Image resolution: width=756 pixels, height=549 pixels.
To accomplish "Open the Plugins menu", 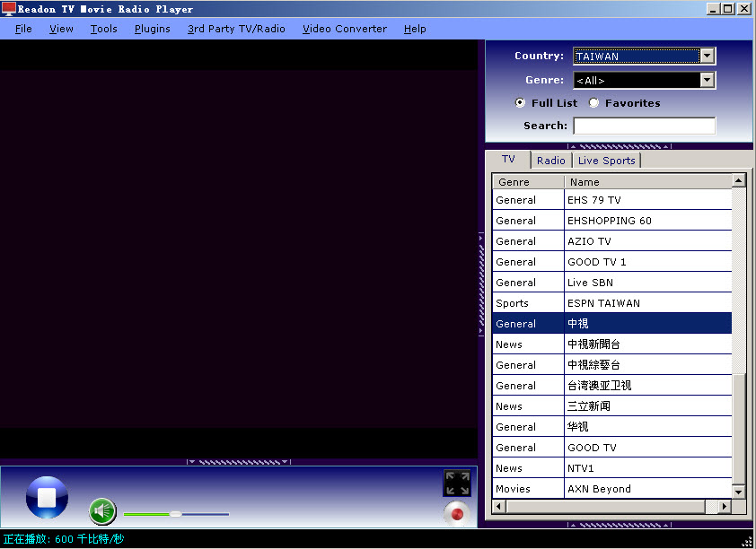I will coord(153,29).
